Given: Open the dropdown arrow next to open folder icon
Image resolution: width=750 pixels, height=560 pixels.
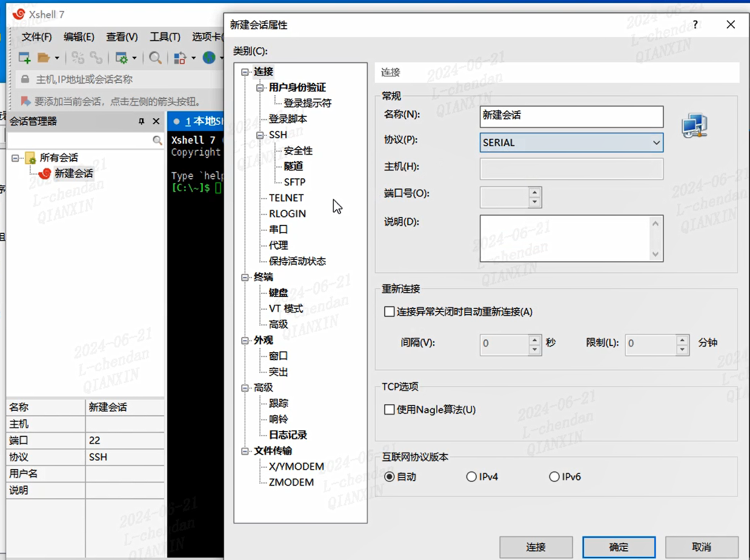Looking at the screenshot, I should (57, 58).
